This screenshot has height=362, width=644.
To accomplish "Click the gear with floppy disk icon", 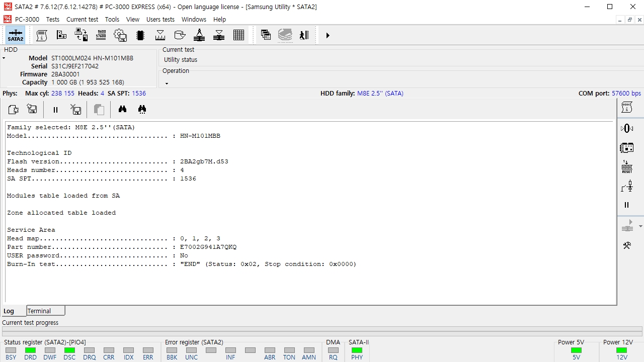I will pyautogui.click(x=120, y=35).
